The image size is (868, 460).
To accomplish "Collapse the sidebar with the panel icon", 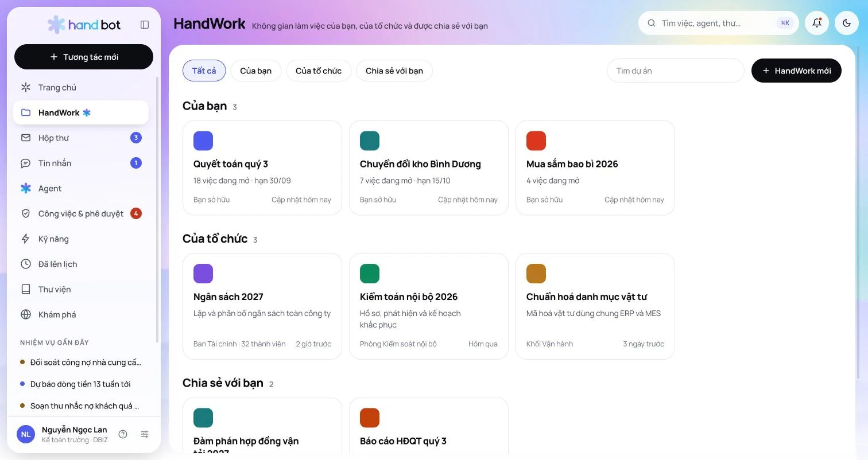I will pos(145,25).
